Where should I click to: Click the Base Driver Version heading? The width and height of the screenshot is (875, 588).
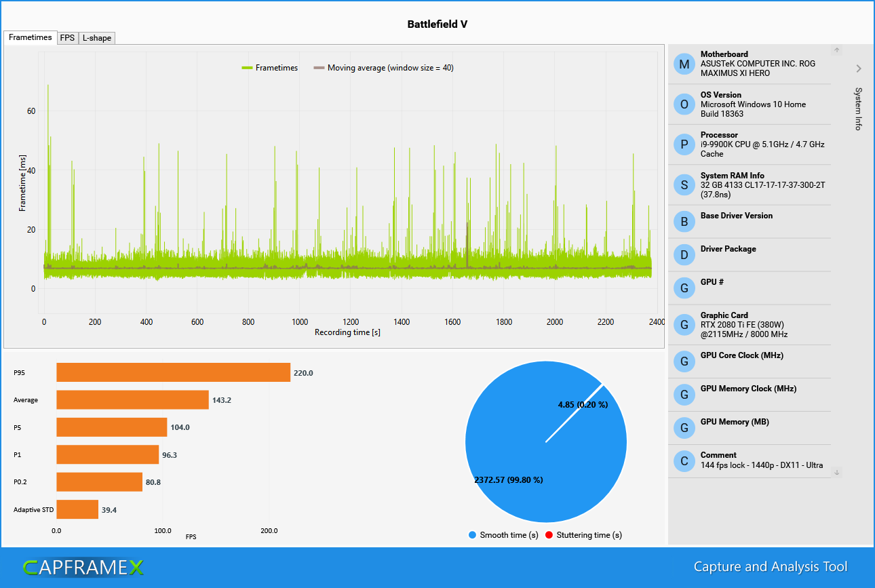click(x=737, y=216)
